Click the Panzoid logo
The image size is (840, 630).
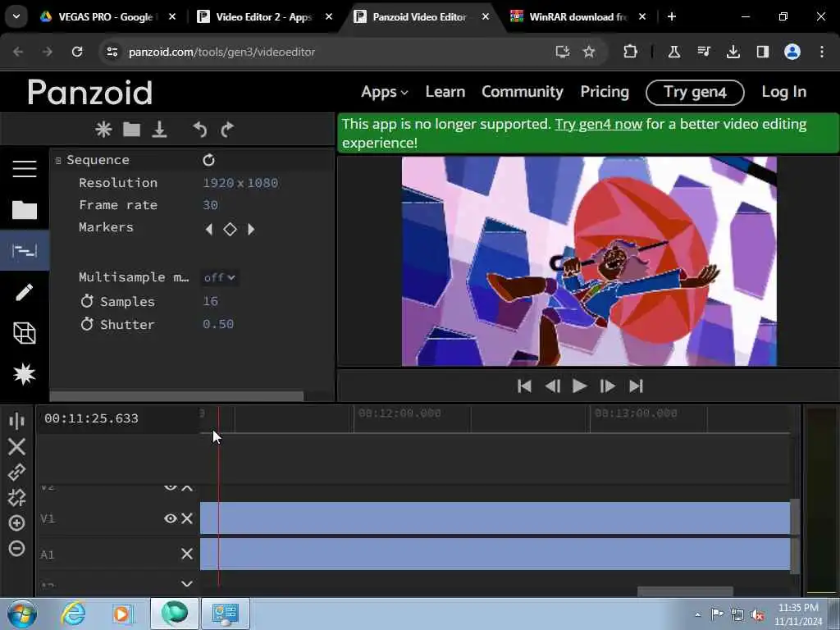(90, 92)
